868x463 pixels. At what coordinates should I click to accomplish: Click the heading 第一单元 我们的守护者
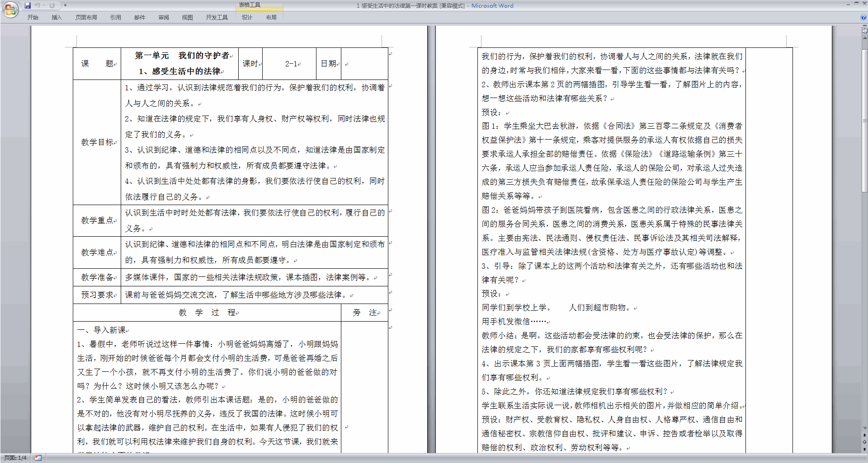182,56
